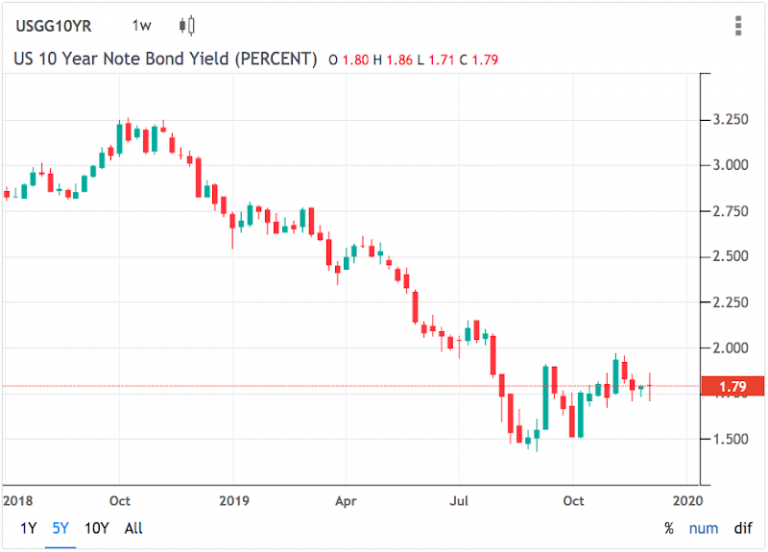Switch to dif scale mode
Viewport: 768px width, 552px height.
point(742,528)
